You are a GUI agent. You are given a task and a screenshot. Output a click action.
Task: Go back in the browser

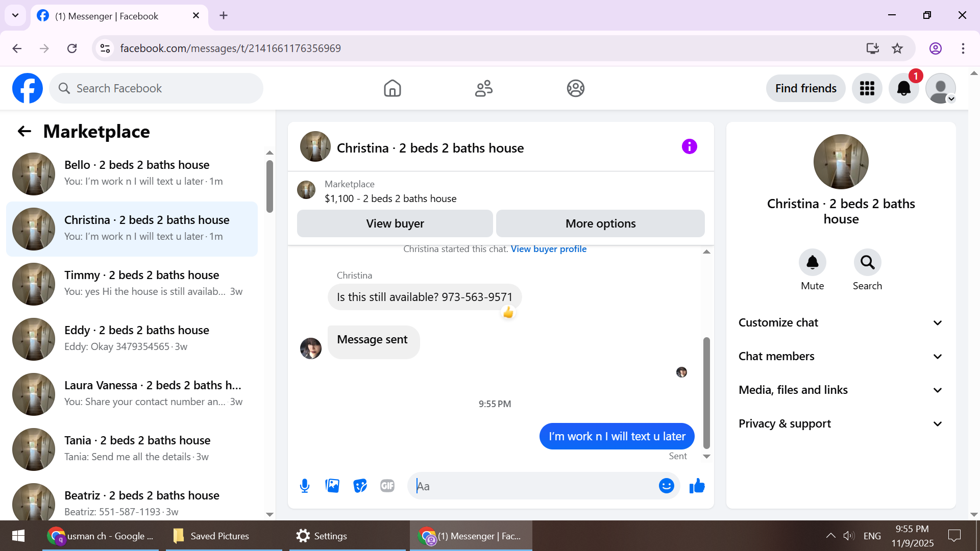pyautogui.click(x=17, y=48)
